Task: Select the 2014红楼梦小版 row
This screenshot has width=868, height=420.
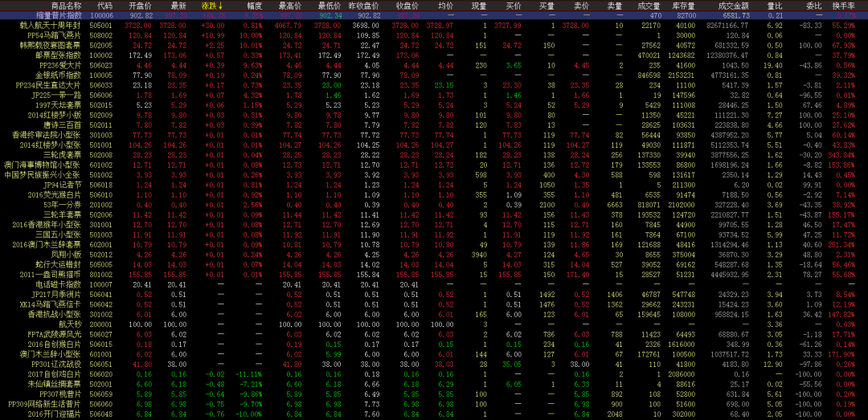Action: point(434,115)
